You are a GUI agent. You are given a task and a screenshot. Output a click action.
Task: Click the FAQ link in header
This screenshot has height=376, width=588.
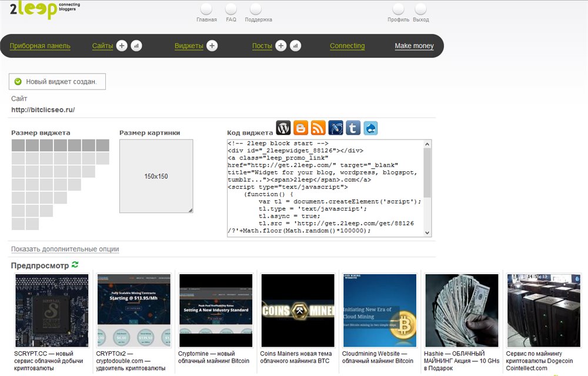[x=231, y=19]
